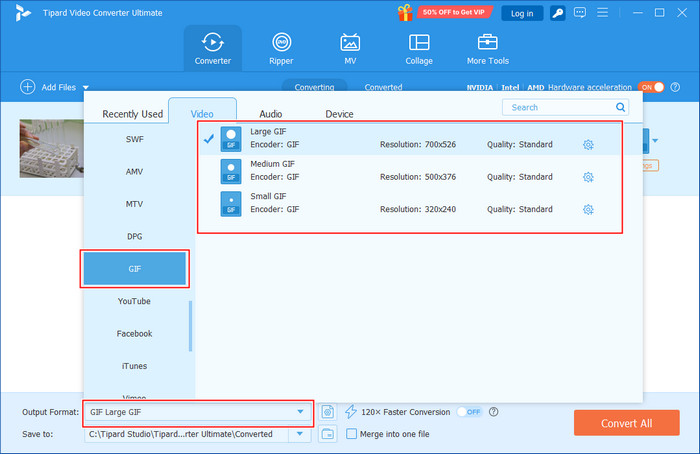
Task: Click the format list scrollbar
Action: pyautogui.click(x=191, y=326)
